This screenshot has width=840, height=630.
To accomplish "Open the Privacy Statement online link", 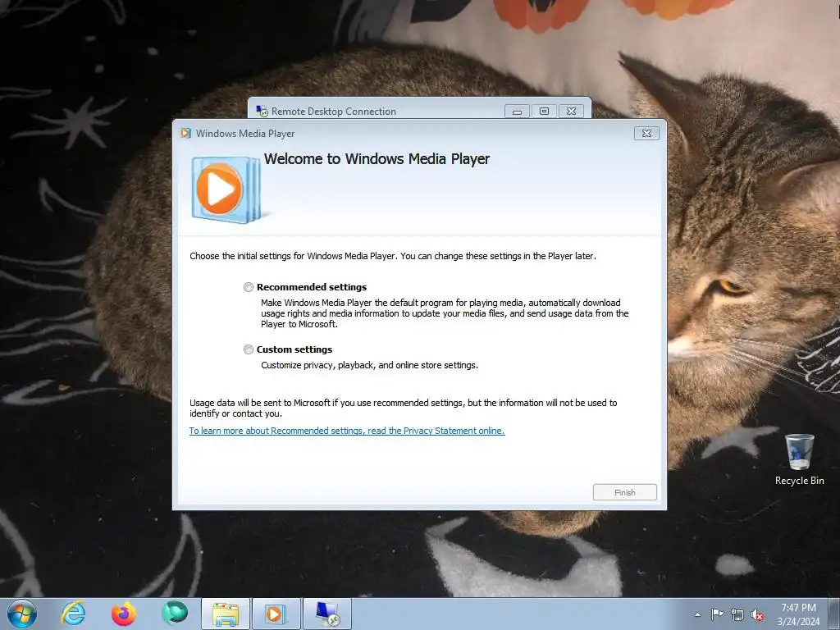I will click(347, 431).
